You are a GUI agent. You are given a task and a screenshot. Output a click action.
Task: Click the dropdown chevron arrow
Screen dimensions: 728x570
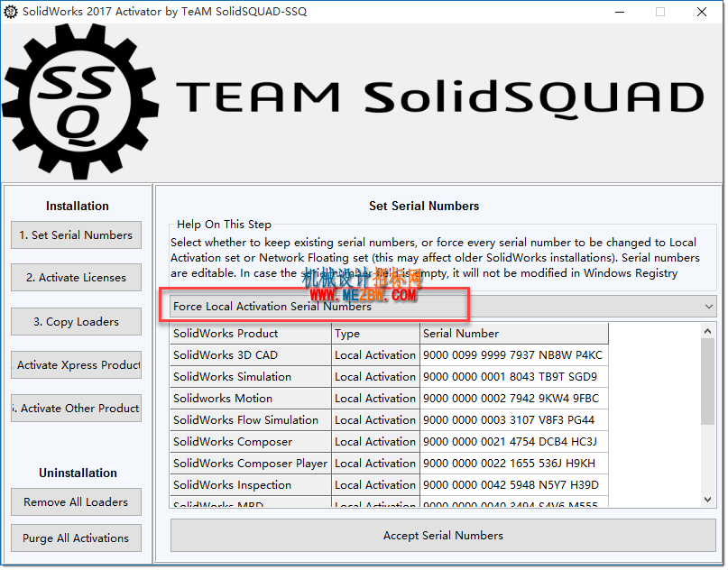click(708, 307)
